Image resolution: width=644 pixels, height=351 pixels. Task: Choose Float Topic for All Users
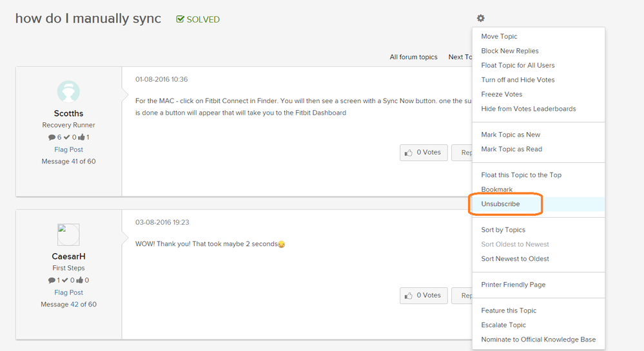518,66
